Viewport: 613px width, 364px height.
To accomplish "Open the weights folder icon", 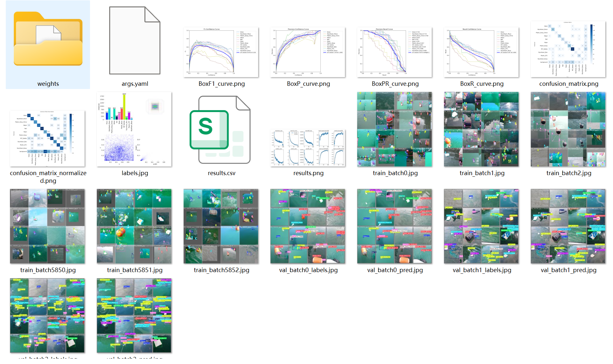I will [x=48, y=38].
